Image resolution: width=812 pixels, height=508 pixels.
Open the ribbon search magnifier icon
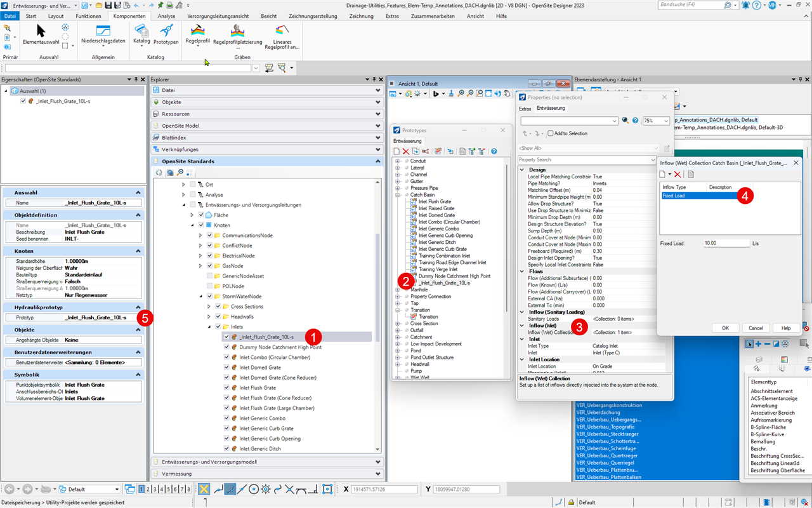click(x=728, y=5)
